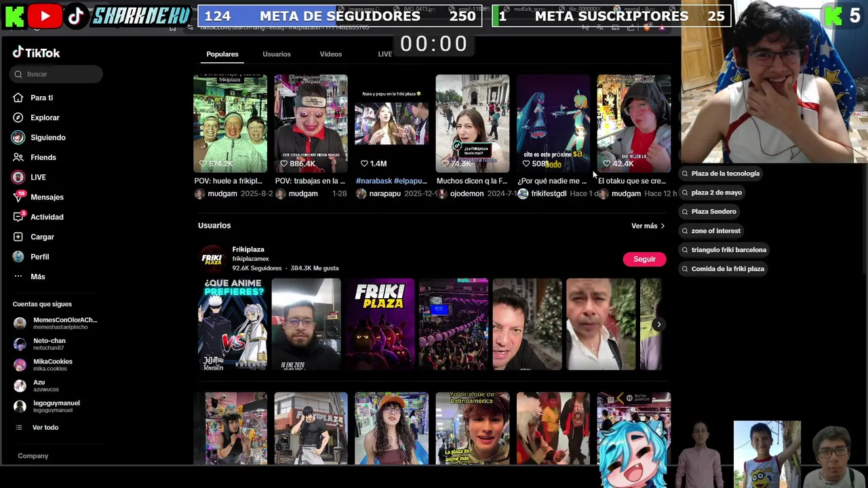
Task: Click the Frikiplaza profile avatar
Action: point(212,258)
